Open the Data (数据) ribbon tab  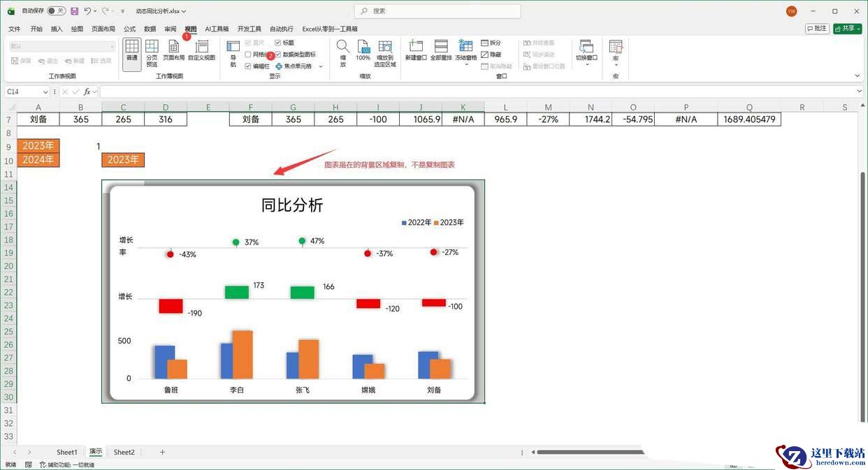150,29
